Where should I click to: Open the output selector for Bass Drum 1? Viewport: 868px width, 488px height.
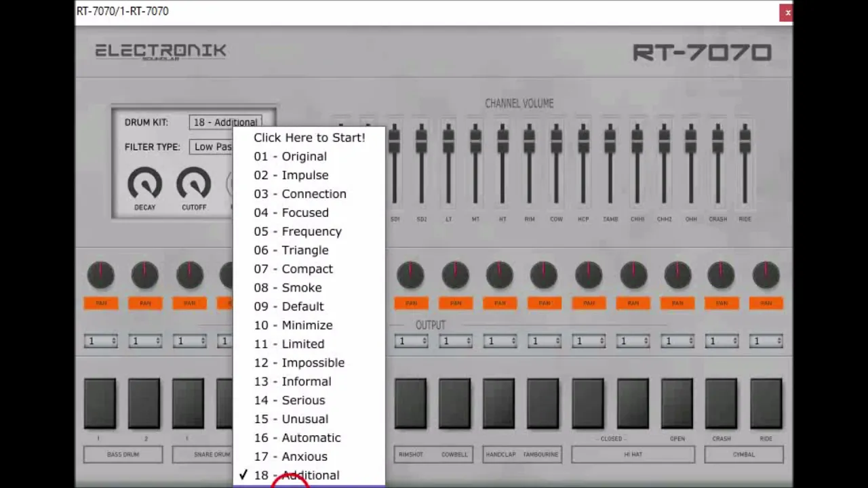100,341
